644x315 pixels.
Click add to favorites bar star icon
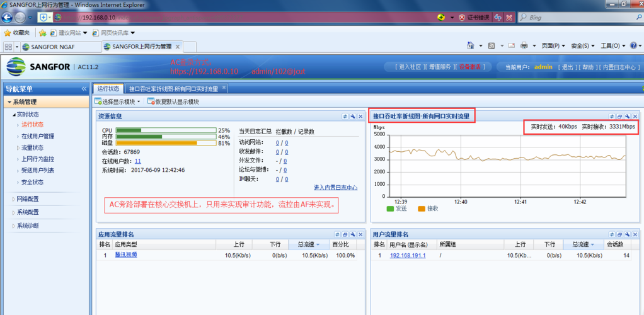coord(43,32)
